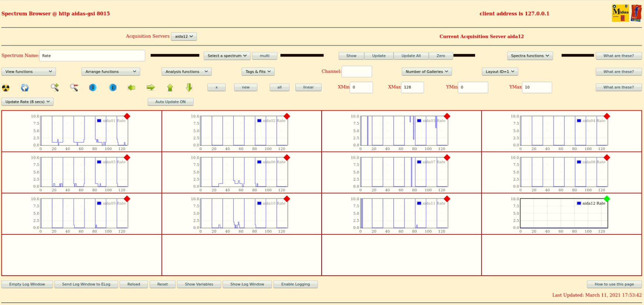Click the green left arrow icon

tap(131, 88)
